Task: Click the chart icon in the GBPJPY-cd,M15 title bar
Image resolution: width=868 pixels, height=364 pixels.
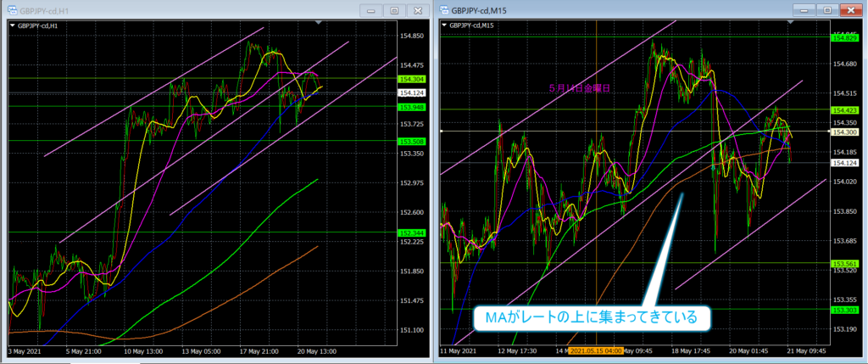Action: click(x=444, y=10)
